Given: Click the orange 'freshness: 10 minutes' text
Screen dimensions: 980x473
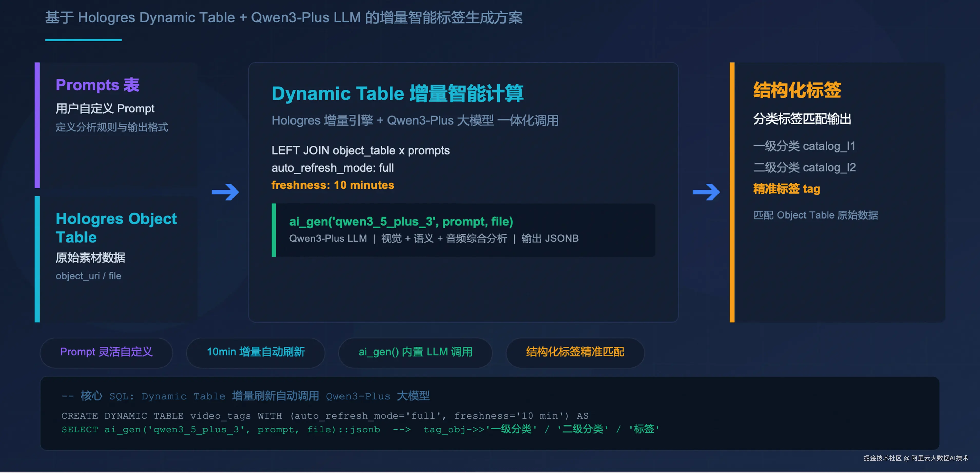Looking at the screenshot, I should [333, 185].
